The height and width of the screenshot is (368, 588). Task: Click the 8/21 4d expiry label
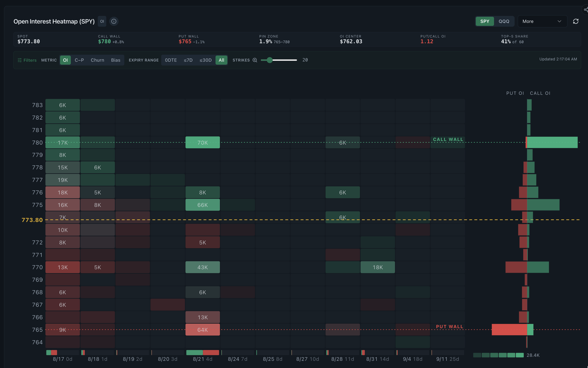203,359
